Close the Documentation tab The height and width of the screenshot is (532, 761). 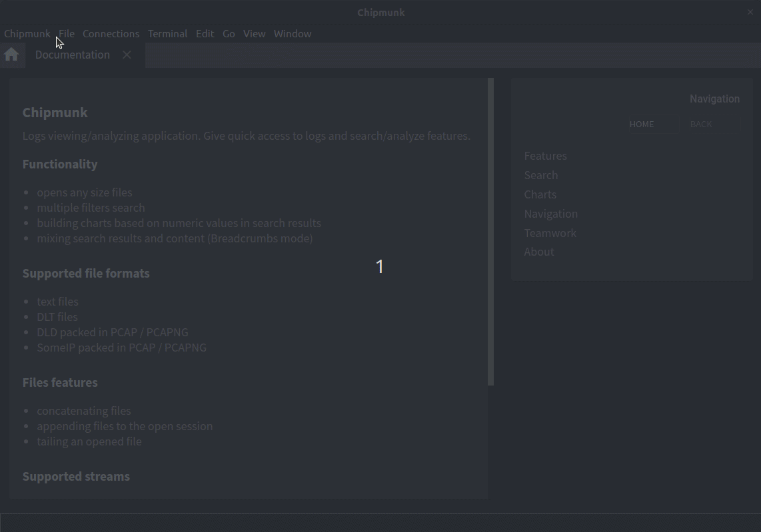(127, 55)
